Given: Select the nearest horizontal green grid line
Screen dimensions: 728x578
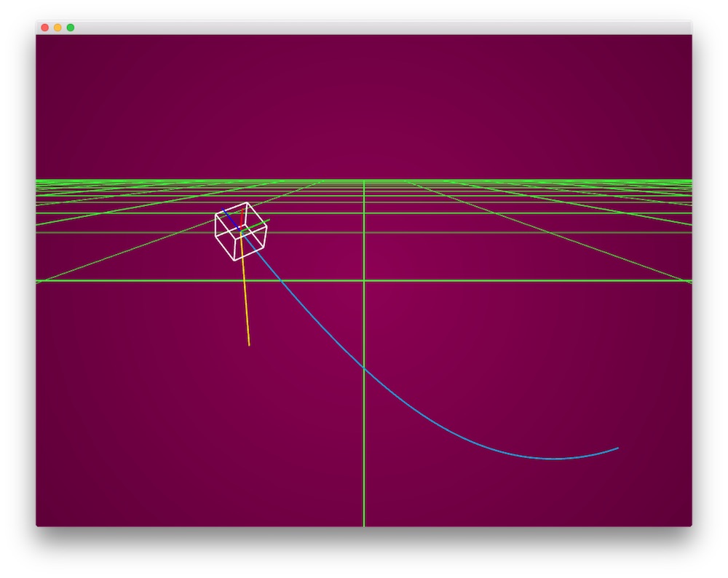Looking at the screenshot, I should point(510,279).
